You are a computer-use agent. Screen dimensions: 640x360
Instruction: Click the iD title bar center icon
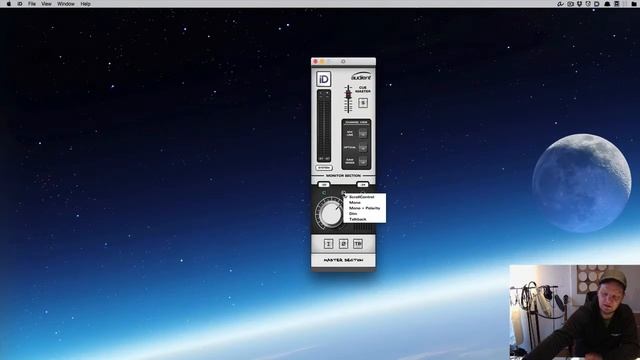pos(343,62)
